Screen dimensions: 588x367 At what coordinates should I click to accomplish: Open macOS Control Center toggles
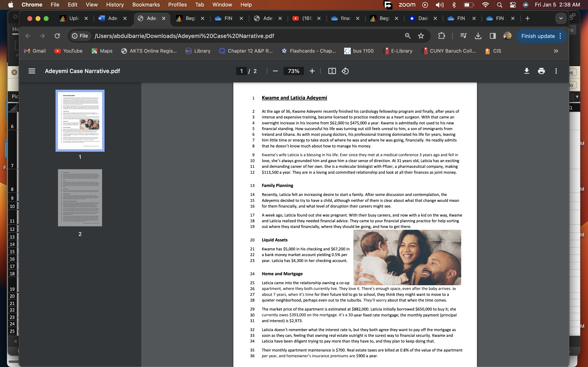(513, 5)
